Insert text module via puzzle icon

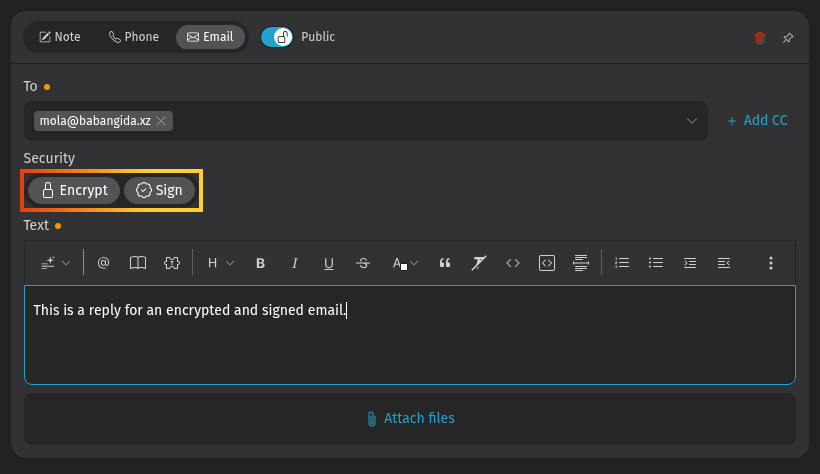pos(172,263)
